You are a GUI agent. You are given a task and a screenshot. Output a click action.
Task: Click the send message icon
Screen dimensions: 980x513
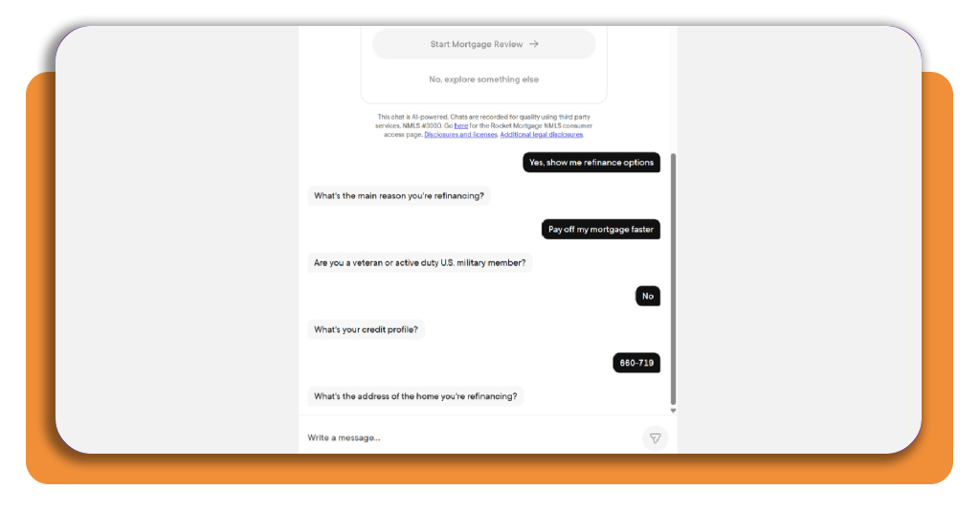click(x=655, y=438)
